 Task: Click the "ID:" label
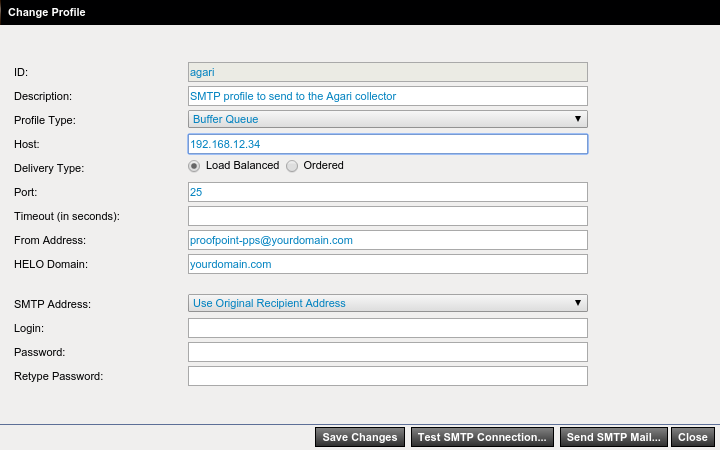tap(21, 73)
